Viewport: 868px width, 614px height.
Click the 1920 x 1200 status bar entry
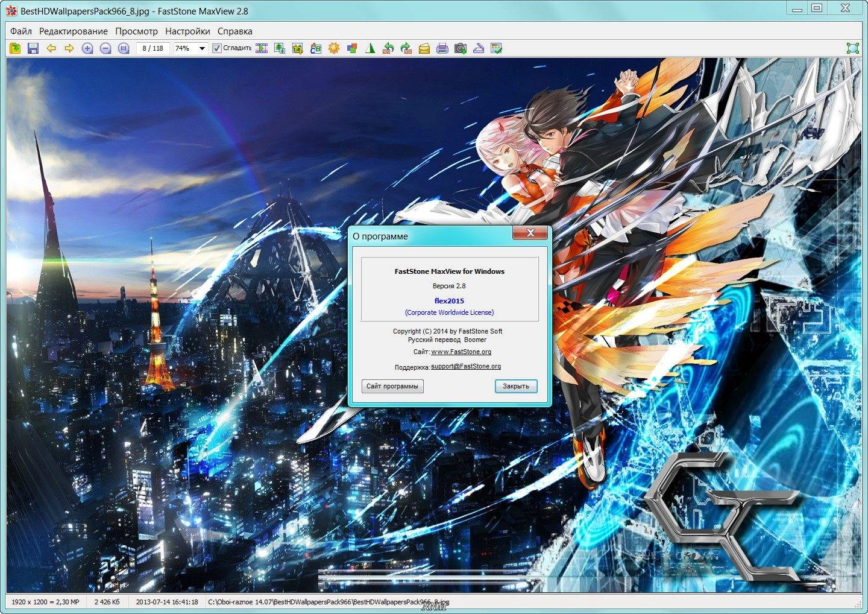(45, 602)
